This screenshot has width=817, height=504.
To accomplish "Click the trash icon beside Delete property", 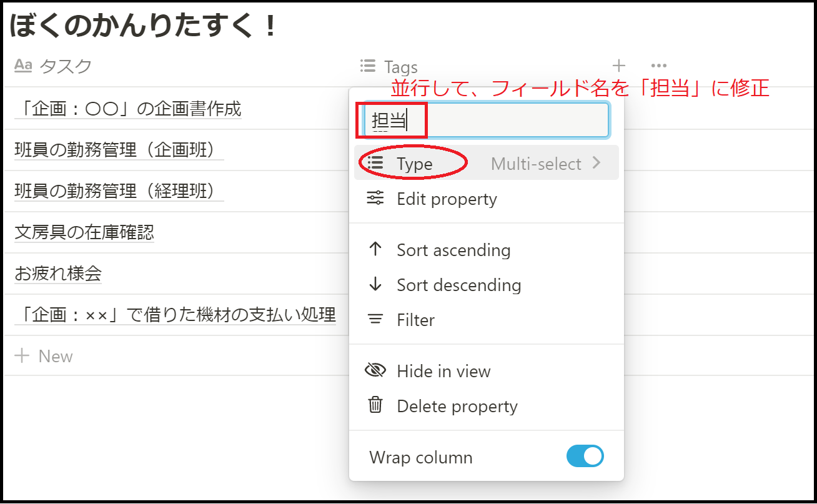I will tap(375, 405).
